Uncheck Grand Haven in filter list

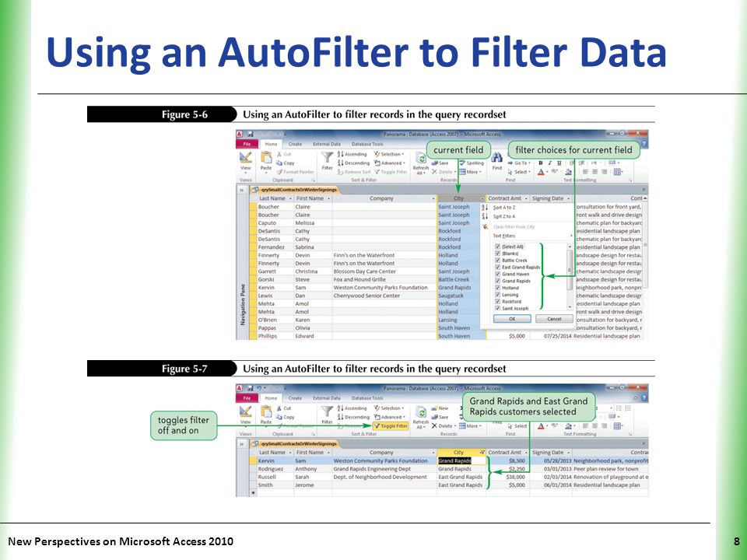point(497,275)
